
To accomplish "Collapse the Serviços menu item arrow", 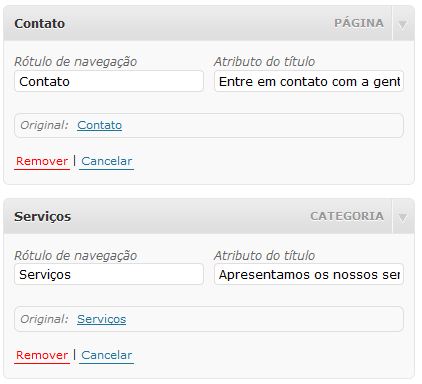I will (x=403, y=217).
